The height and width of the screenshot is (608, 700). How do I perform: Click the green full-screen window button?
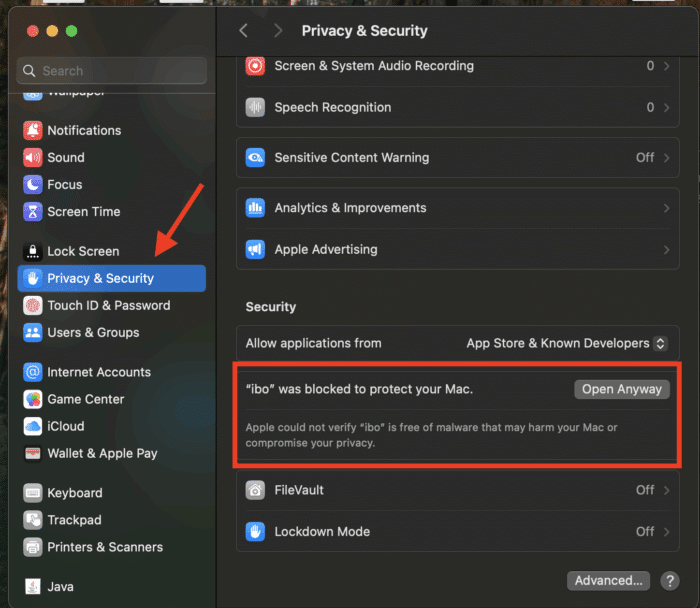71,31
